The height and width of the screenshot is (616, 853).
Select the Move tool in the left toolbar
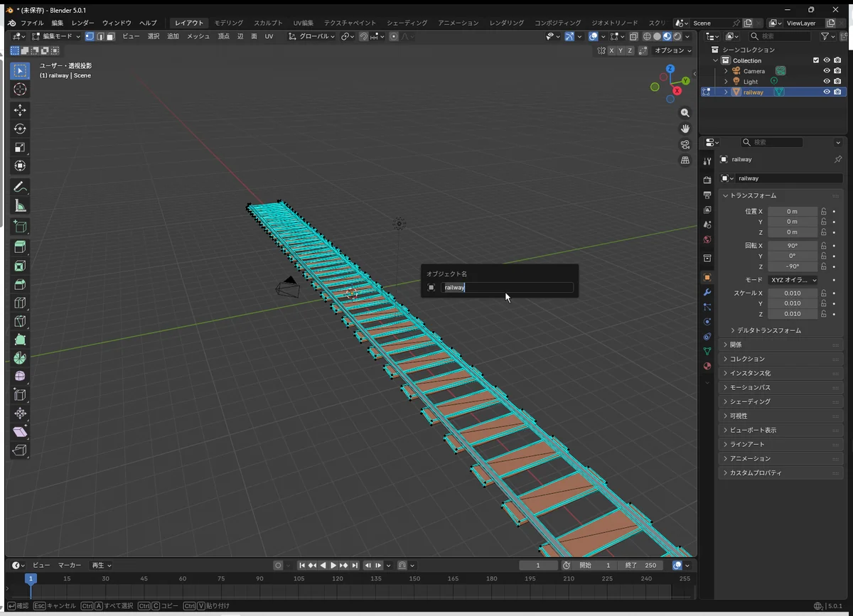[x=20, y=110]
